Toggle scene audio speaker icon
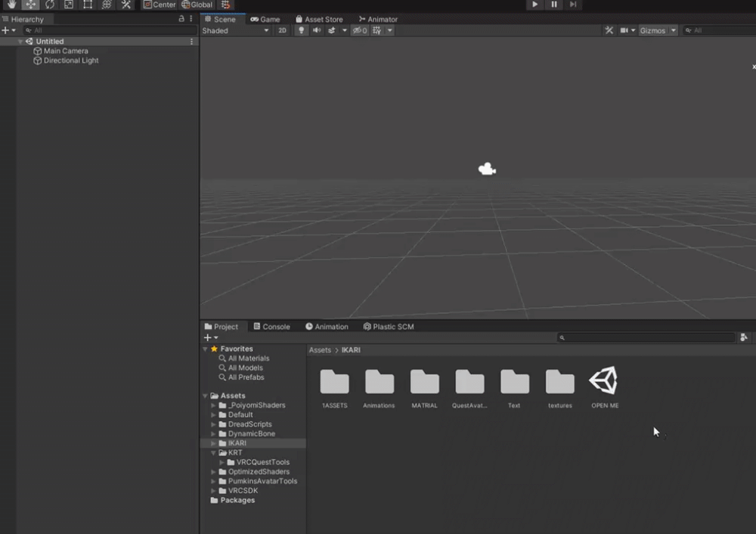Image resolution: width=756 pixels, height=534 pixels. point(317,30)
